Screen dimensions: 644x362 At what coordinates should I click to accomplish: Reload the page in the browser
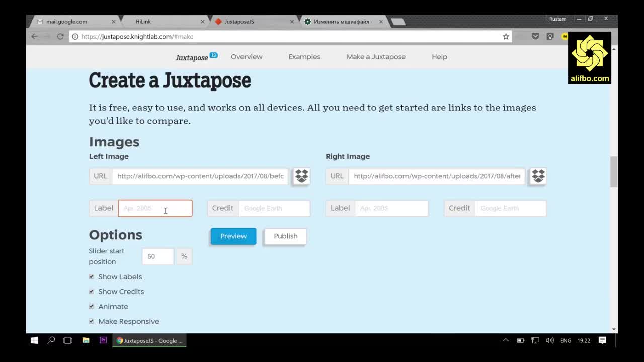click(60, 36)
